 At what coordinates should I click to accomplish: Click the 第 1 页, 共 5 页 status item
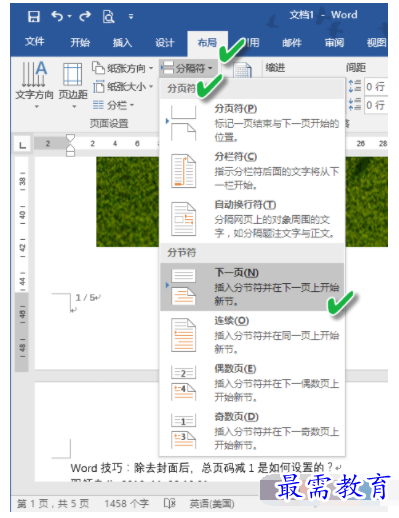[x=53, y=503]
